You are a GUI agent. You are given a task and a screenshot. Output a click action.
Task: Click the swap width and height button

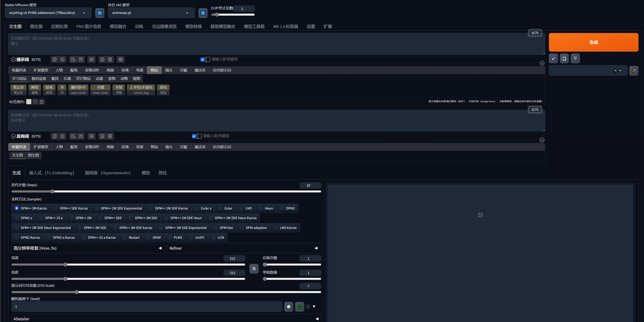[x=254, y=269]
